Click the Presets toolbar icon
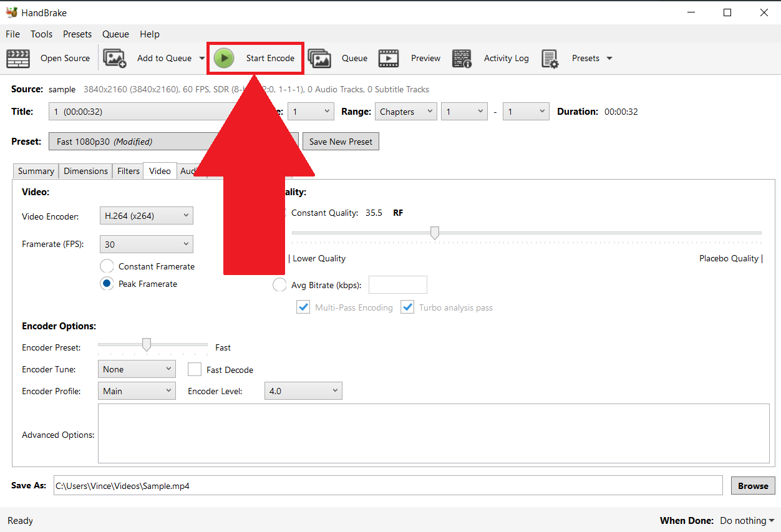 551,57
